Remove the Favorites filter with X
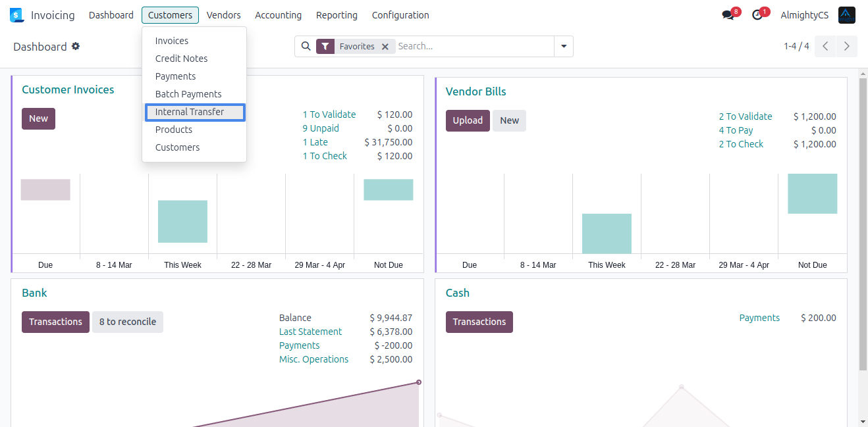 coord(385,47)
